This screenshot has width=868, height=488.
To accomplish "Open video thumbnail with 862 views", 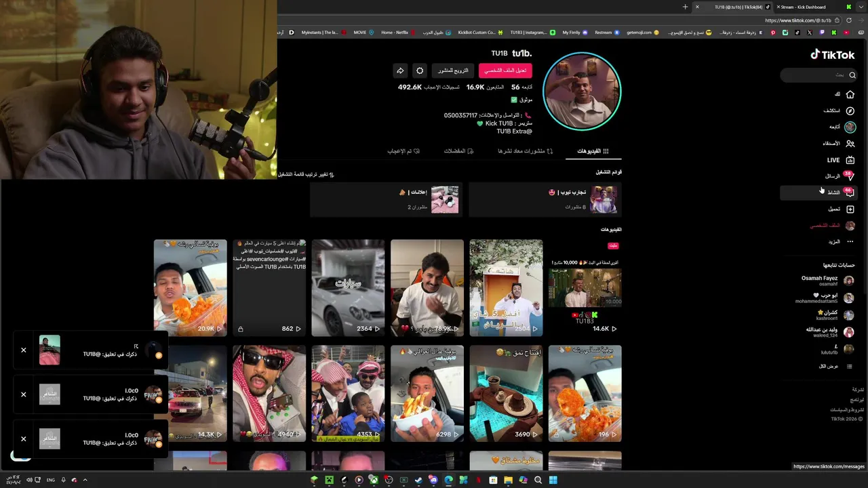I will click(x=269, y=287).
